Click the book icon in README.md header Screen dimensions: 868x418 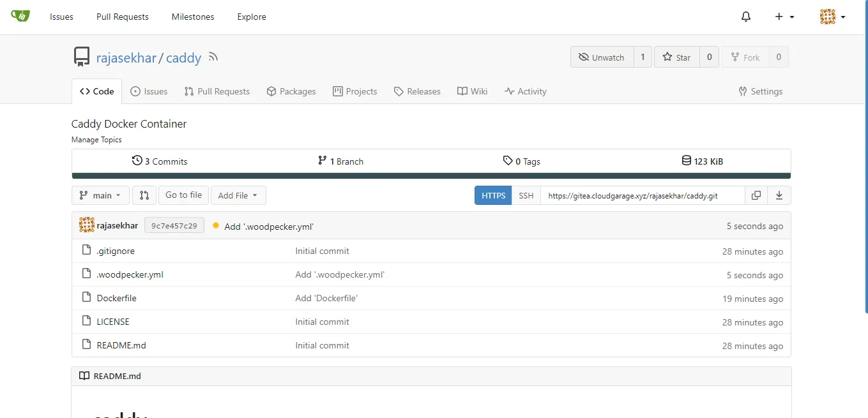pos(84,376)
